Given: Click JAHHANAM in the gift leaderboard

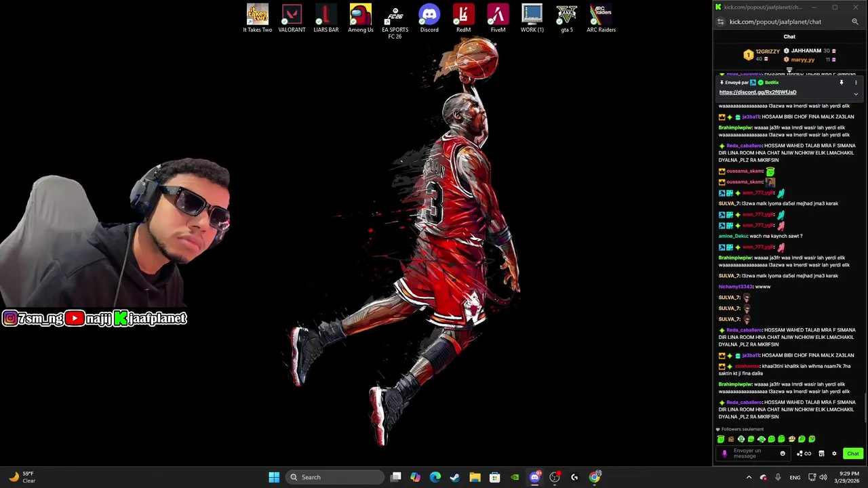Looking at the screenshot, I should click(x=806, y=51).
